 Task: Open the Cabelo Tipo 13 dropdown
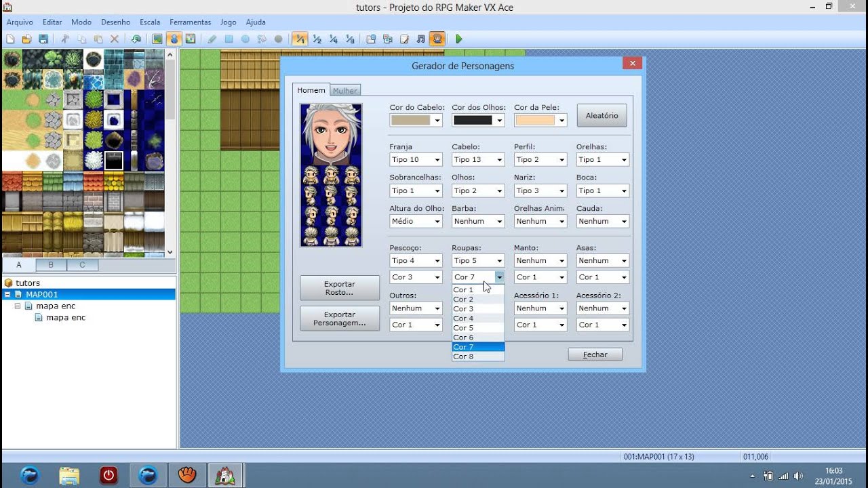[x=478, y=160]
